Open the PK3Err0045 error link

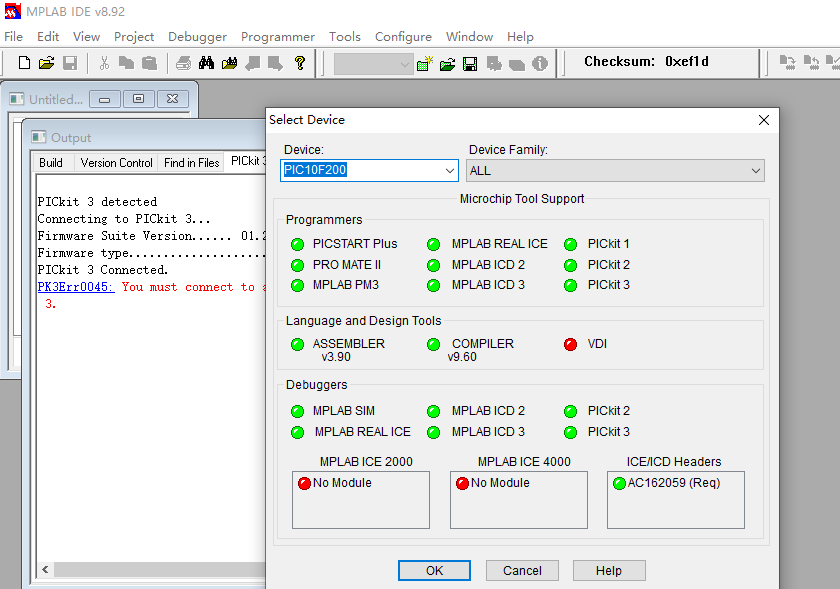click(76, 287)
